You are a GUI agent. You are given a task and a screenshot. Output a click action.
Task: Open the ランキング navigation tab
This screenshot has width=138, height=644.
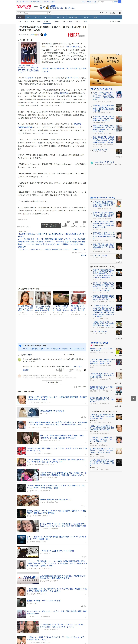click(86, 17)
